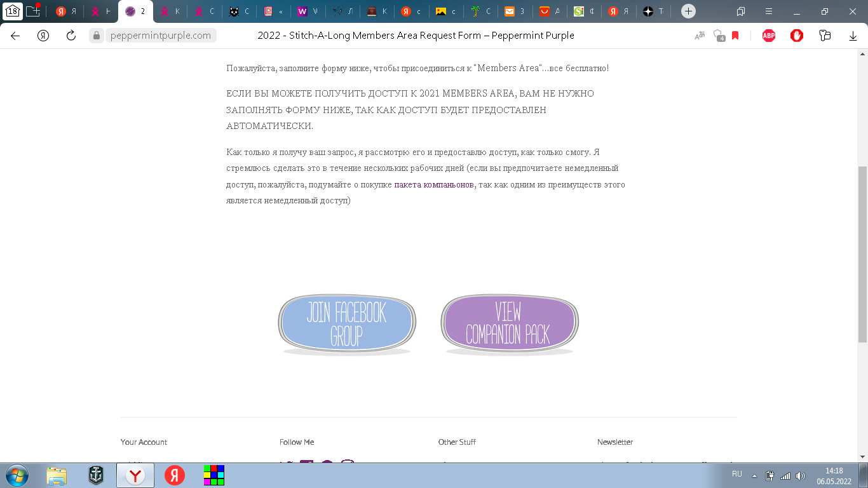Click the red shield extension icon

(797, 36)
